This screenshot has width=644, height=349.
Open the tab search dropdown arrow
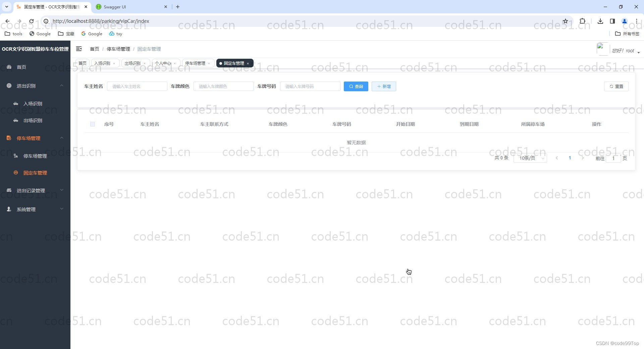pyautogui.click(x=6, y=7)
